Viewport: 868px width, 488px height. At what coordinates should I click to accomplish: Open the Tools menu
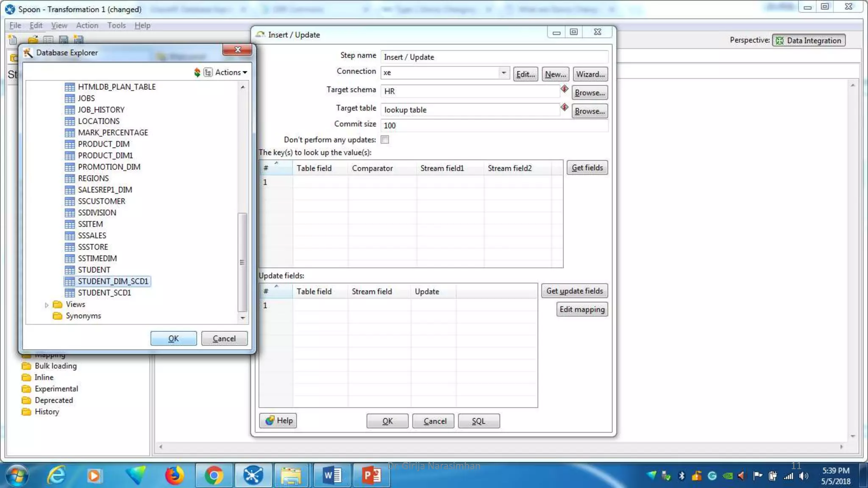pyautogui.click(x=116, y=25)
